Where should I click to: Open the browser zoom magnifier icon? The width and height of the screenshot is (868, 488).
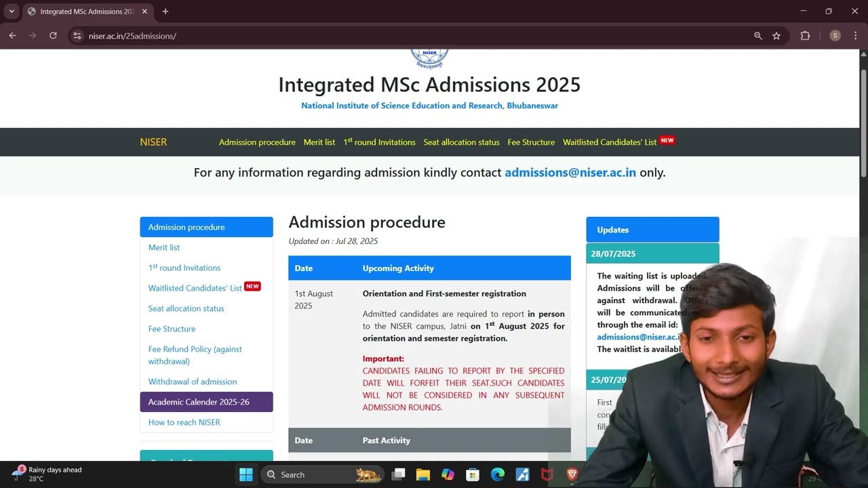(758, 36)
